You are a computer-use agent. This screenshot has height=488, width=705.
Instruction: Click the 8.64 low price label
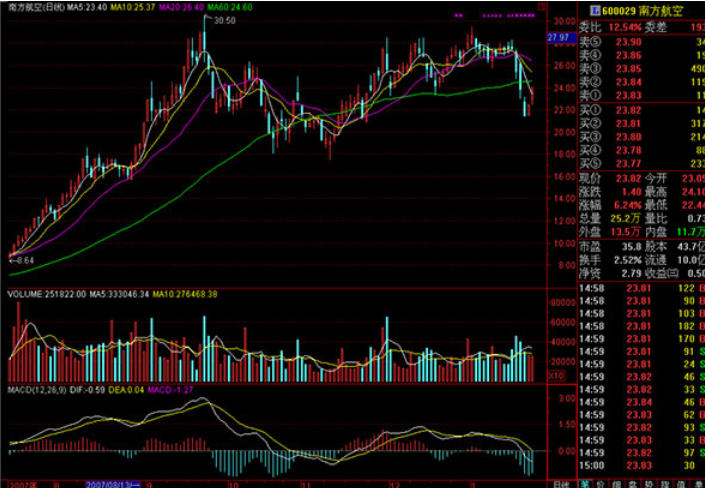pos(22,259)
